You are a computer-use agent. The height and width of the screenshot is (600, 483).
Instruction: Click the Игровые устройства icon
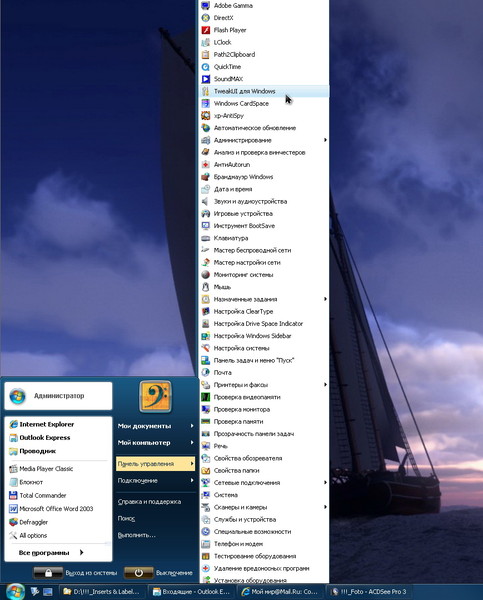coord(206,214)
